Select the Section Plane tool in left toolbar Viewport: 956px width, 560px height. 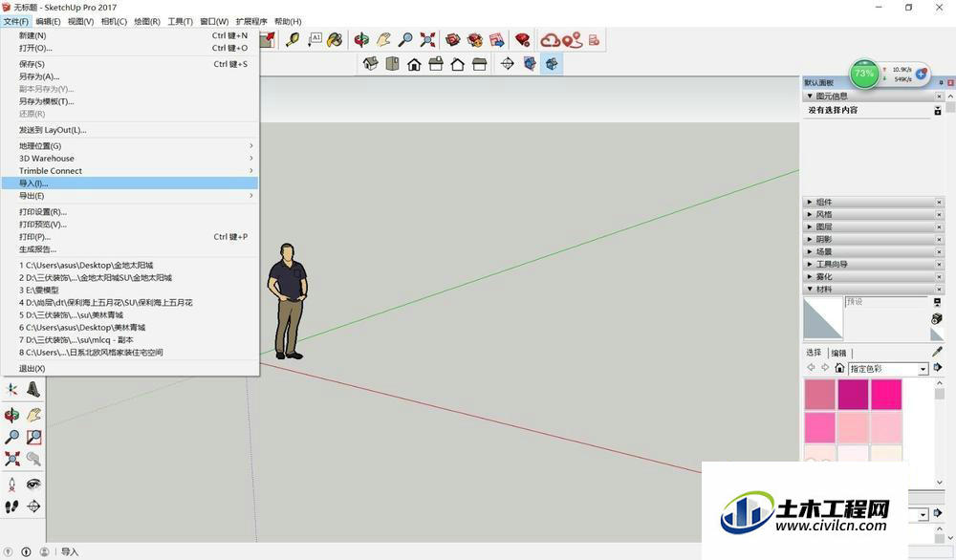tap(33, 506)
